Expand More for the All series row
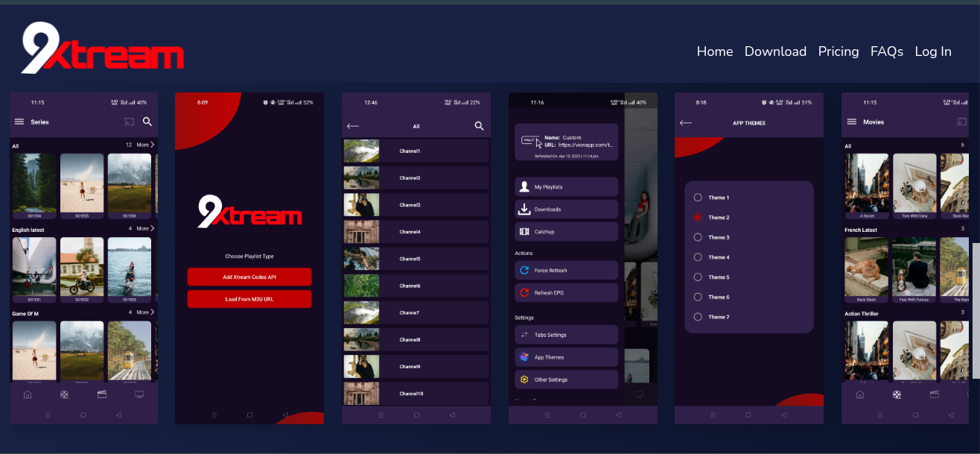The height and width of the screenshot is (454, 980). [x=145, y=145]
